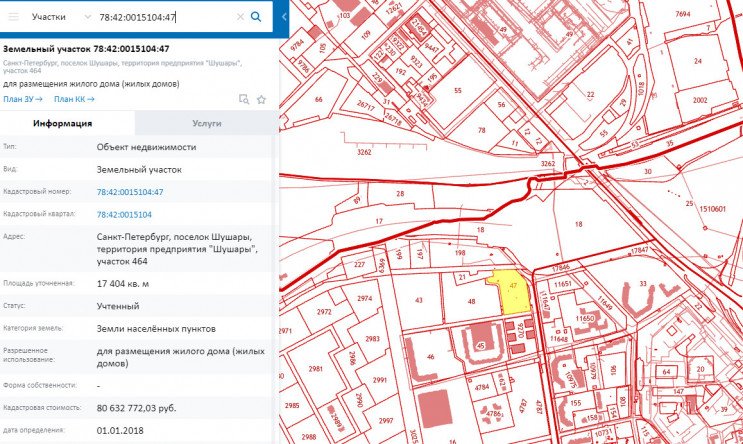Collapse the side panel with the arrow
Screen dimensions: 743x444
(x=285, y=17)
